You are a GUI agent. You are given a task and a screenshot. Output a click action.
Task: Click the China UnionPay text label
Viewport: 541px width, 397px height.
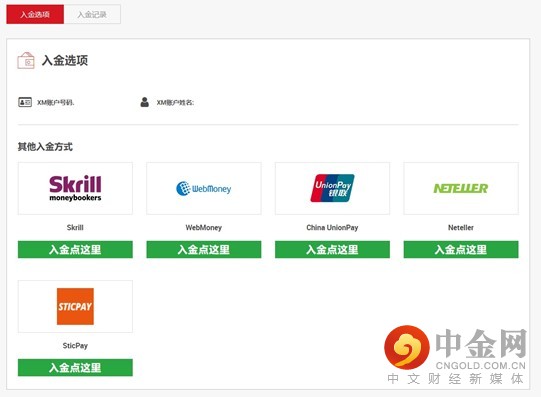(x=332, y=228)
